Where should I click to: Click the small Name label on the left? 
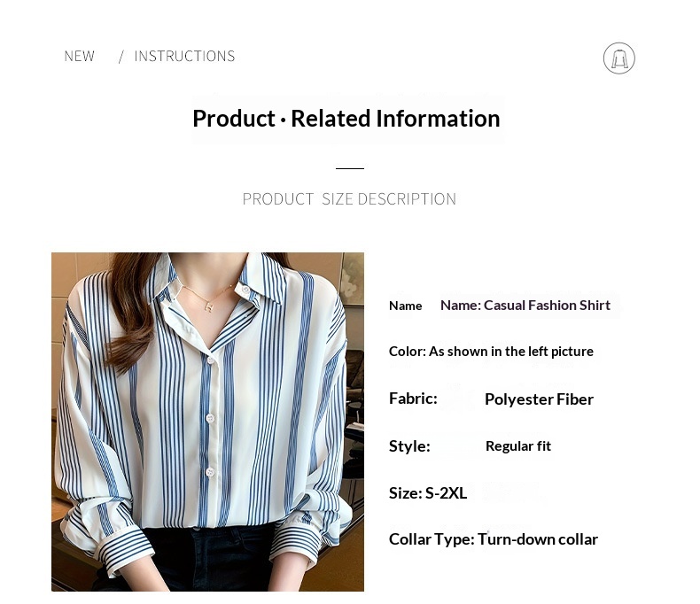tap(405, 306)
